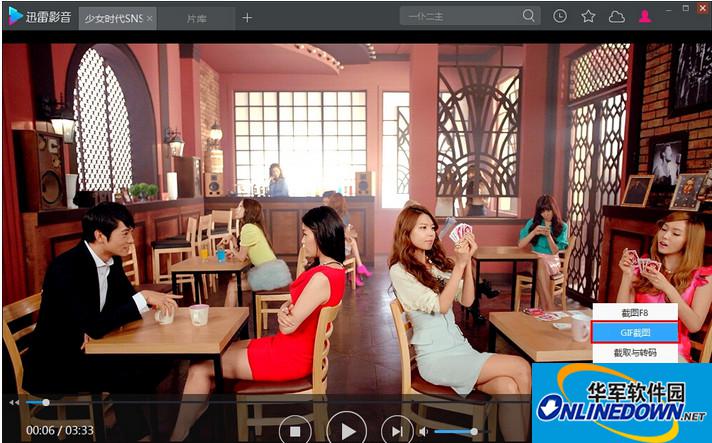The height and width of the screenshot is (443, 712).
Task: Open the user account profile icon
Action: coord(645,16)
